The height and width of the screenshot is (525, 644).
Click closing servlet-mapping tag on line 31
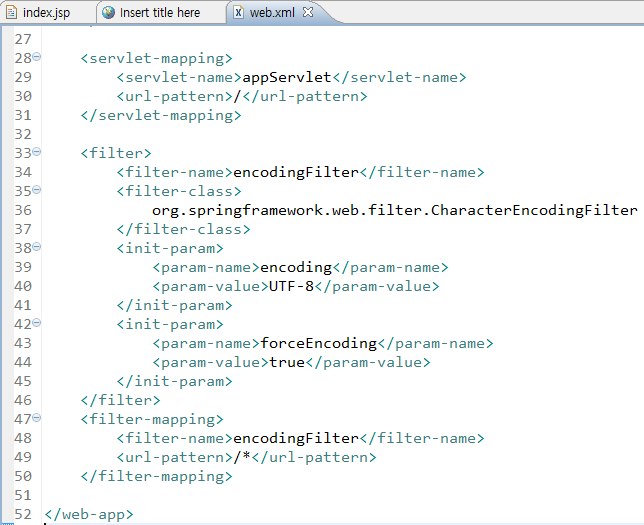(161, 115)
